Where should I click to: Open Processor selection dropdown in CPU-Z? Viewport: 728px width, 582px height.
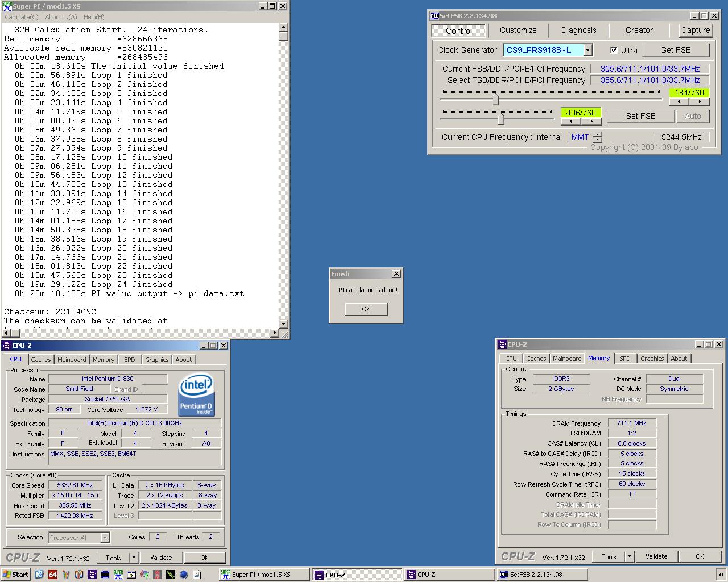(105, 537)
